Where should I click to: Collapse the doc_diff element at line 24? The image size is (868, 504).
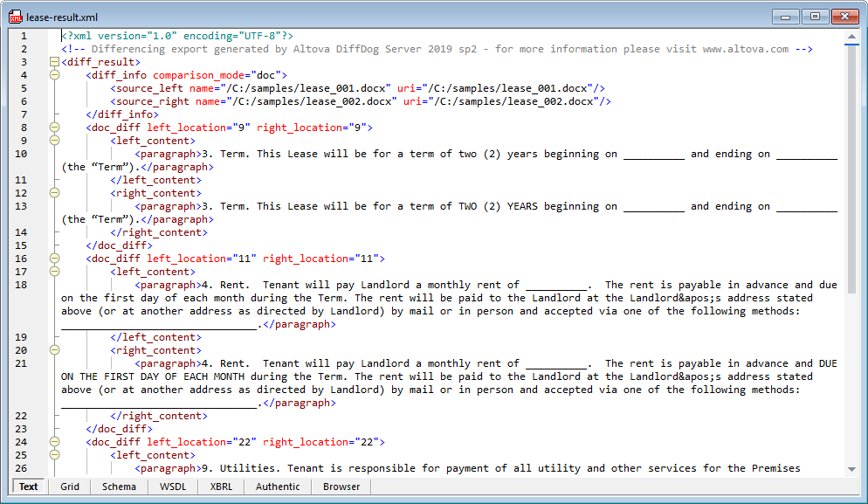[53, 442]
